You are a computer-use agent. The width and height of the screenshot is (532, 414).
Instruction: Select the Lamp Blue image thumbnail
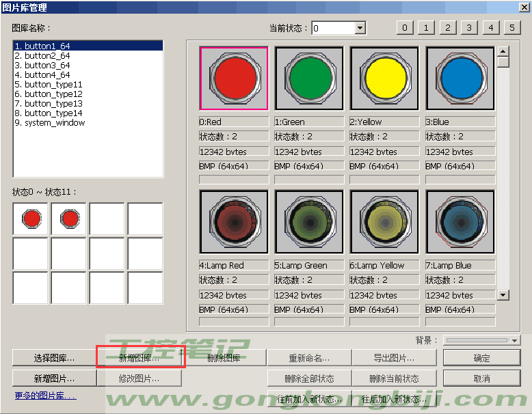(460, 222)
